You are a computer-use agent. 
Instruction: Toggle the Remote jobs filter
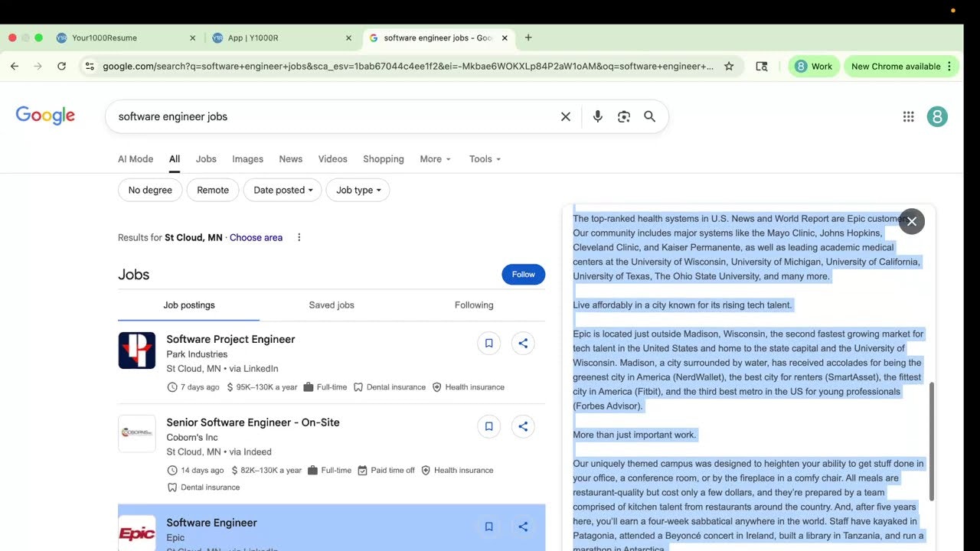(x=212, y=190)
